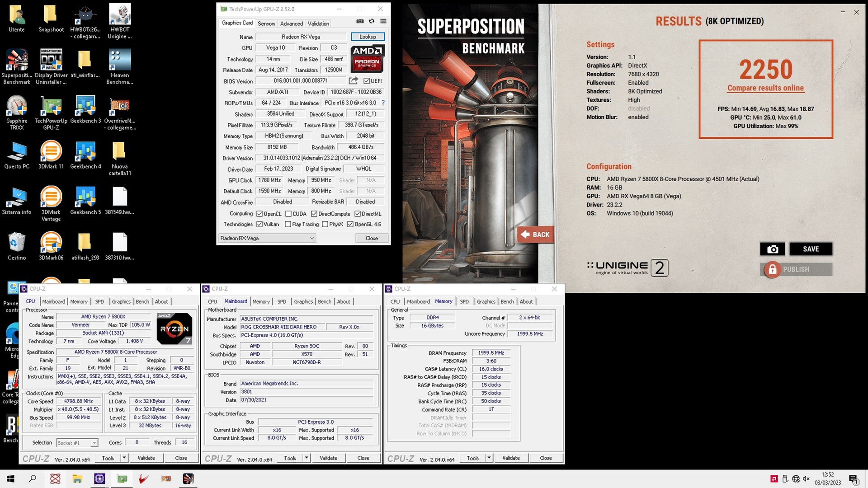868x488 pixels.
Task: Launch 3DMark06 desktop shortcut
Action: pos(51,246)
